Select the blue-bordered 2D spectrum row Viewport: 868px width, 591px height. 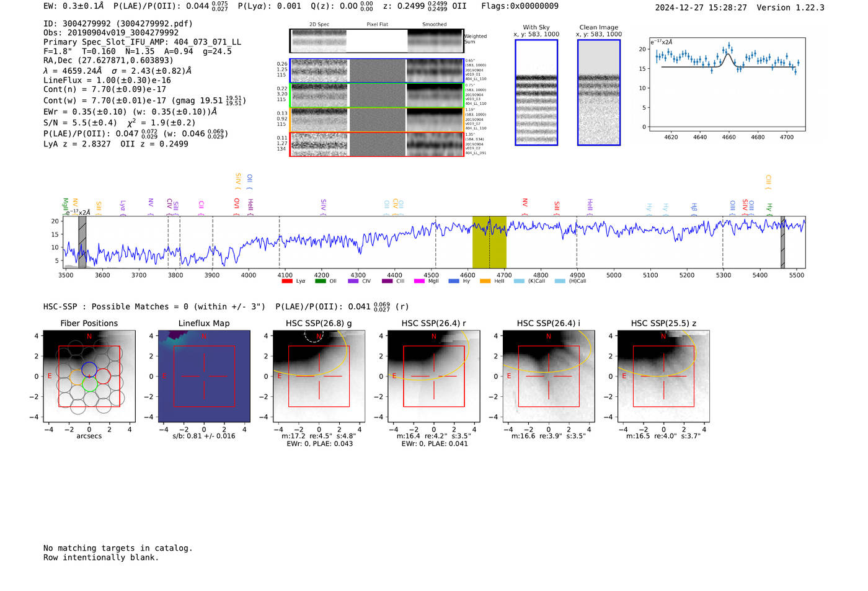point(376,71)
